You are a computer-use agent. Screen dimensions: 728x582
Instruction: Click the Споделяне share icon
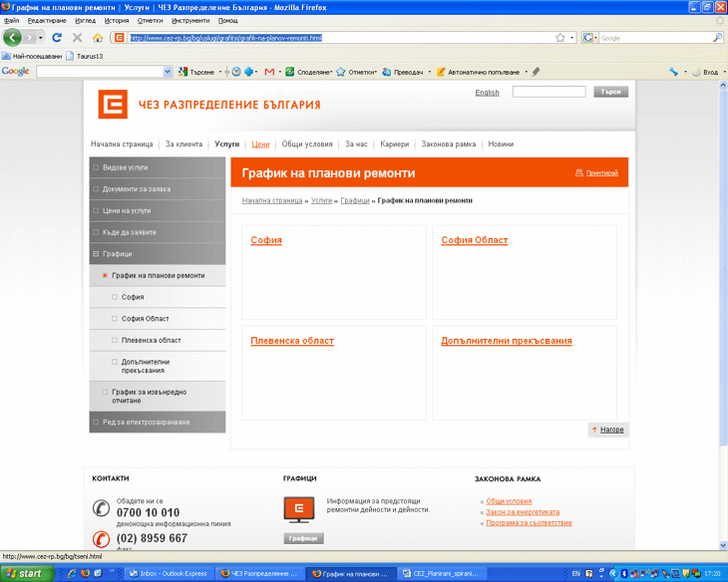pyautogui.click(x=290, y=72)
